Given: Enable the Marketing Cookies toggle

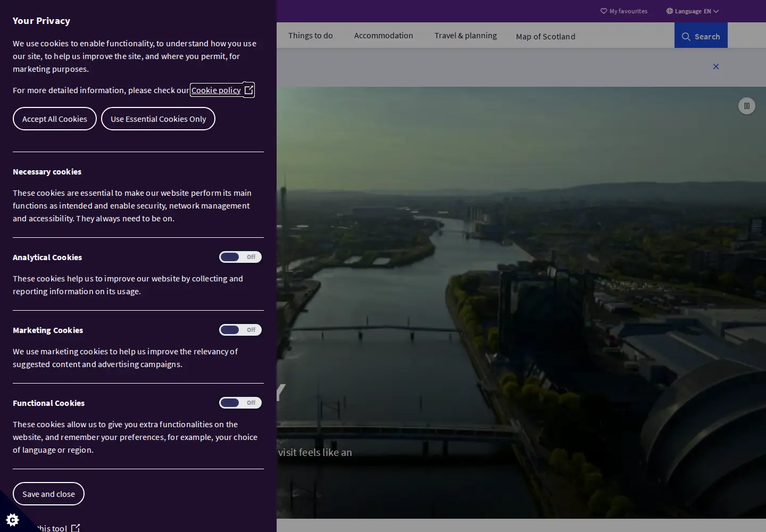Looking at the screenshot, I should click(240, 330).
